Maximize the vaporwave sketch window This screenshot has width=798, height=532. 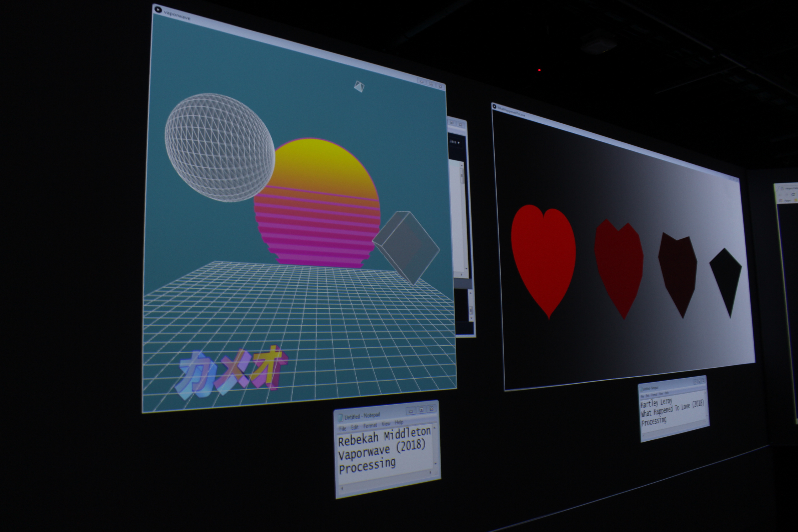point(431,84)
